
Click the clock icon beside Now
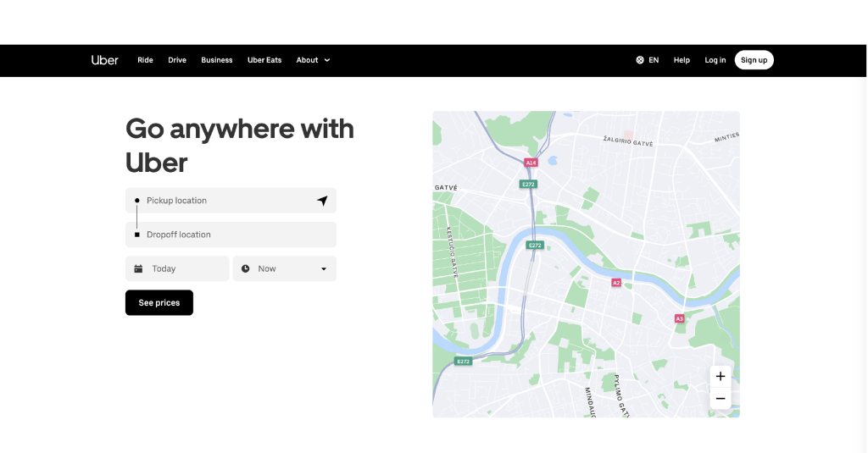(x=245, y=268)
